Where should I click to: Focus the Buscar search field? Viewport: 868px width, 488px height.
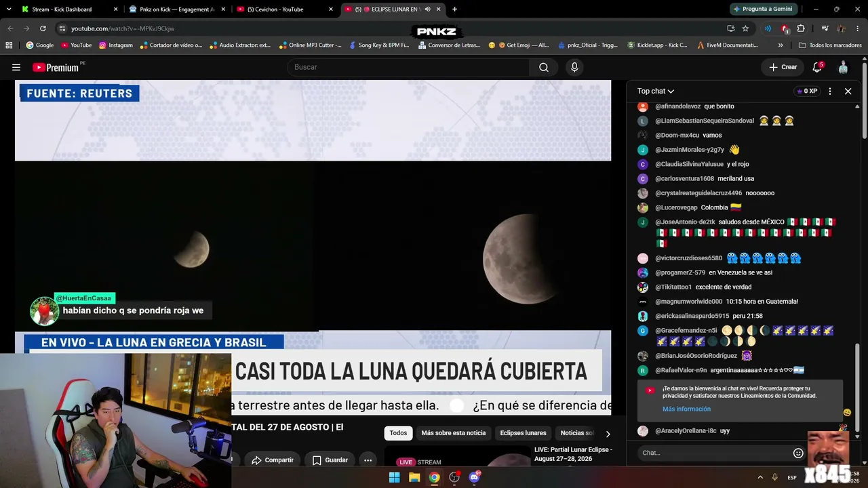click(408, 67)
